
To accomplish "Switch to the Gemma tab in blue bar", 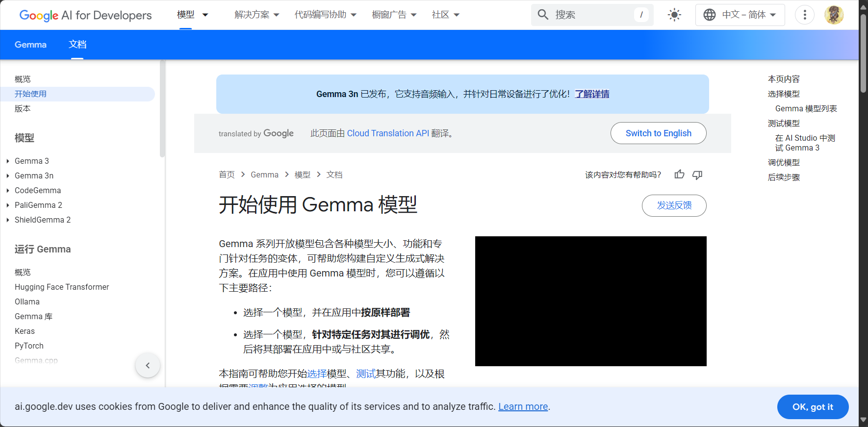I will (x=30, y=45).
